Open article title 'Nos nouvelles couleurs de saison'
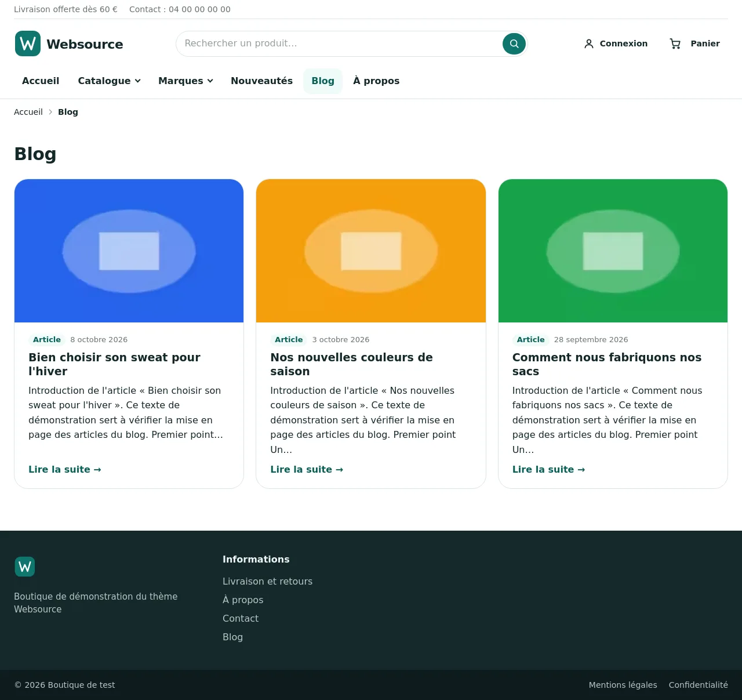Viewport: 742px width, 700px height. (352, 364)
